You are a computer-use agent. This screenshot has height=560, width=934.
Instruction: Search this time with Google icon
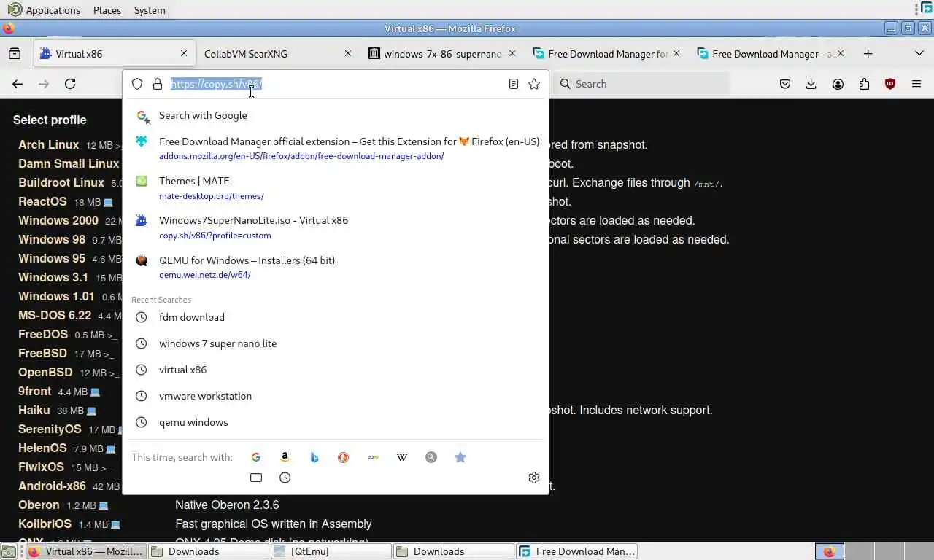256,457
